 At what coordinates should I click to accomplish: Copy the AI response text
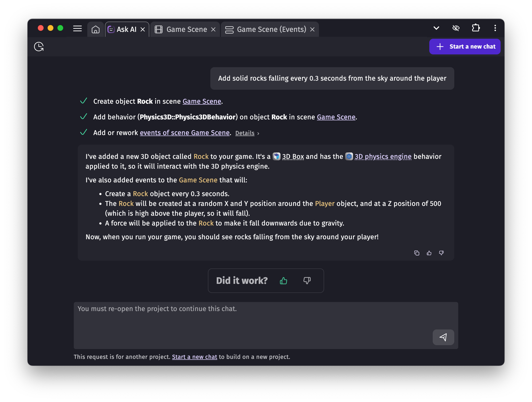tap(417, 253)
